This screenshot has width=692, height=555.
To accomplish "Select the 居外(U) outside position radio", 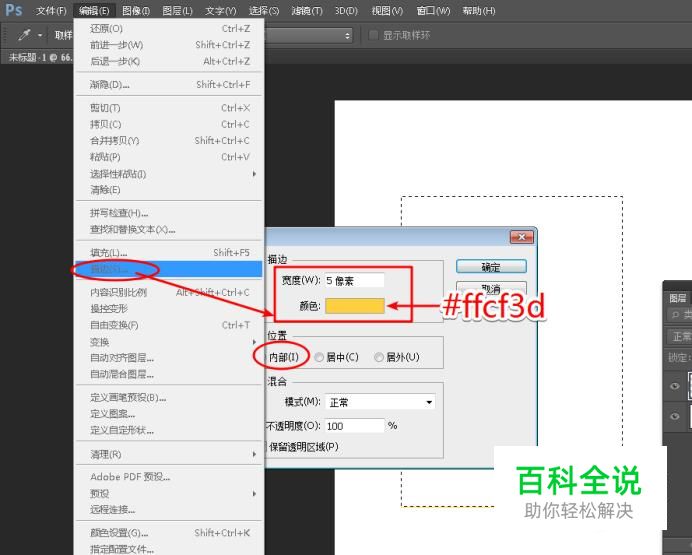I will pyautogui.click(x=379, y=357).
